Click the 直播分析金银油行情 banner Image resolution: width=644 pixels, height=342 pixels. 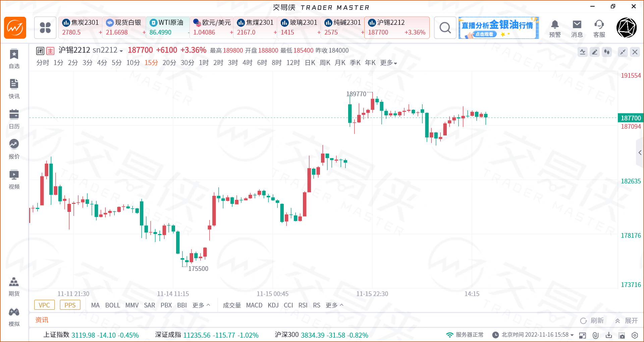pos(498,28)
